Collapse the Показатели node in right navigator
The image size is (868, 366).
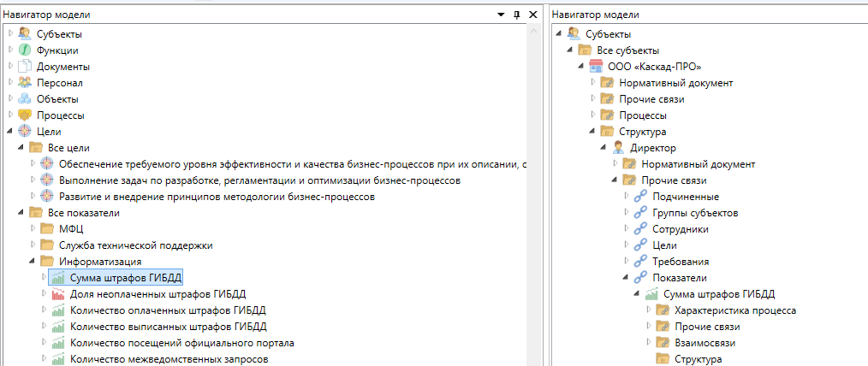626,278
